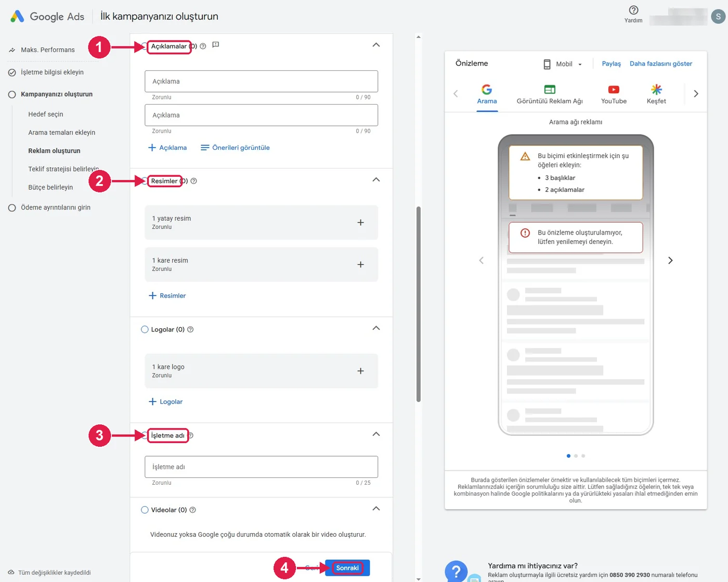This screenshot has height=582, width=728.
Task: Show previous preview with left arrow beside phone
Action: (x=481, y=261)
